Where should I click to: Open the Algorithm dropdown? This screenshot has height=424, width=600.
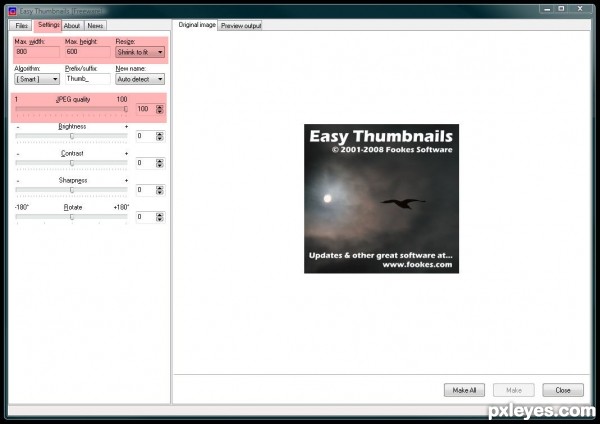pos(37,79)
